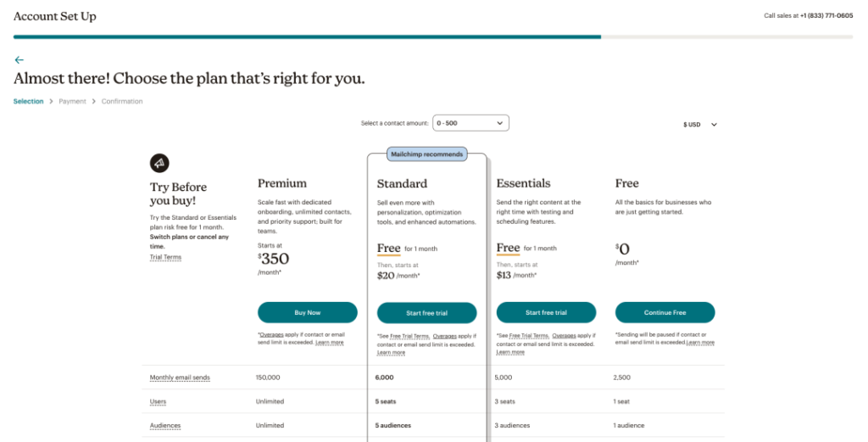This screenshot has height=442, width=868.
Task: Go to the Payment breadcrumb step
Action: [x=73, y=101]
